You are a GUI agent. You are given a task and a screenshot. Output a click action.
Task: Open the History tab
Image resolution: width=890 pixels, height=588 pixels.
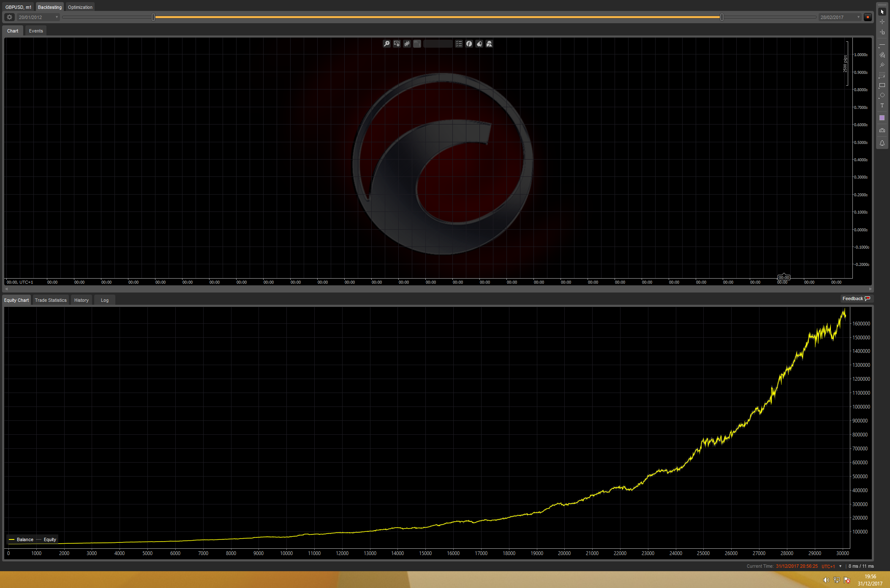[x=82, y=300]
